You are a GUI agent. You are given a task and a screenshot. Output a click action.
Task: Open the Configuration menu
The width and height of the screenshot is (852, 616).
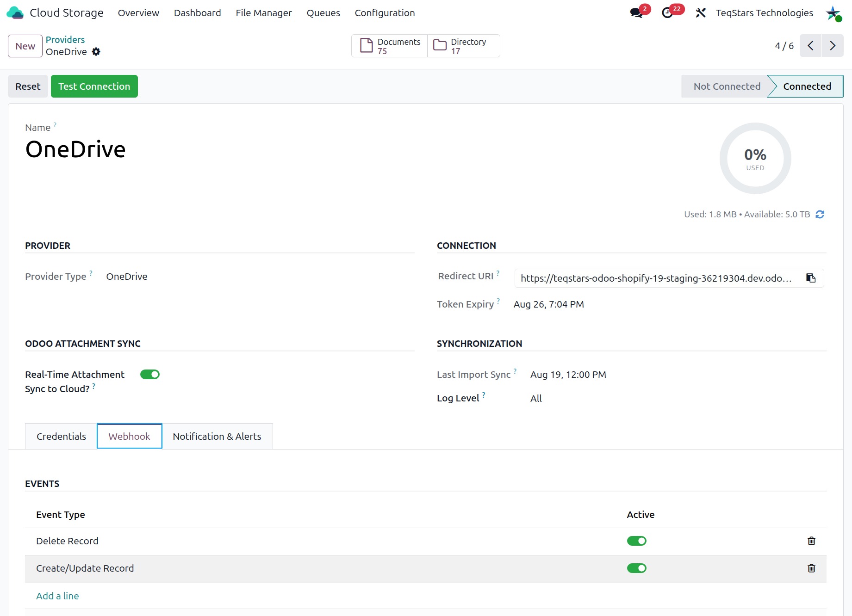pyautogui.click(x=385, y=13)
